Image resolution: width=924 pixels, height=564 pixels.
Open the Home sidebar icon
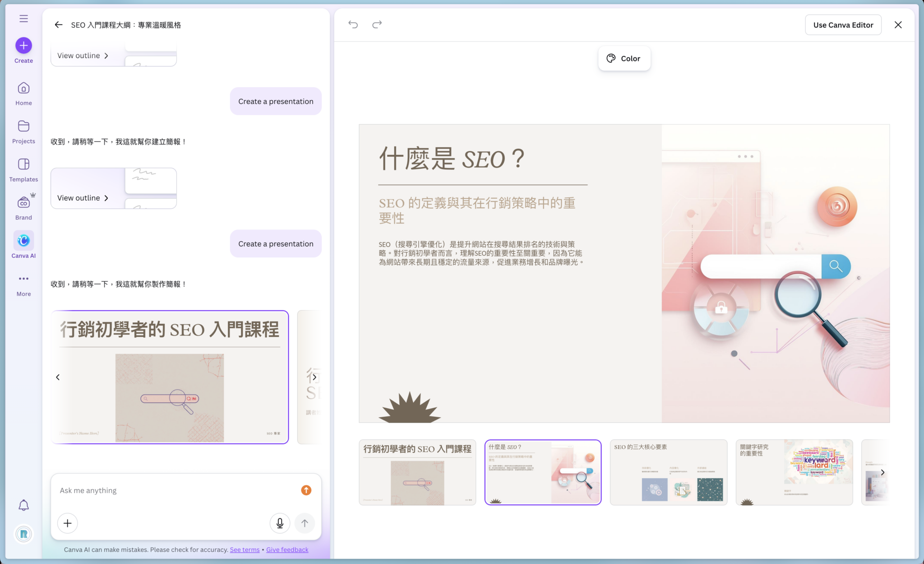23,88
